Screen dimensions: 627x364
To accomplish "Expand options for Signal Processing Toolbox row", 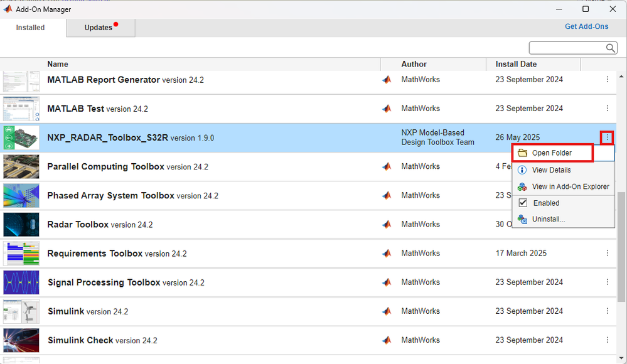I will (607, 282).
